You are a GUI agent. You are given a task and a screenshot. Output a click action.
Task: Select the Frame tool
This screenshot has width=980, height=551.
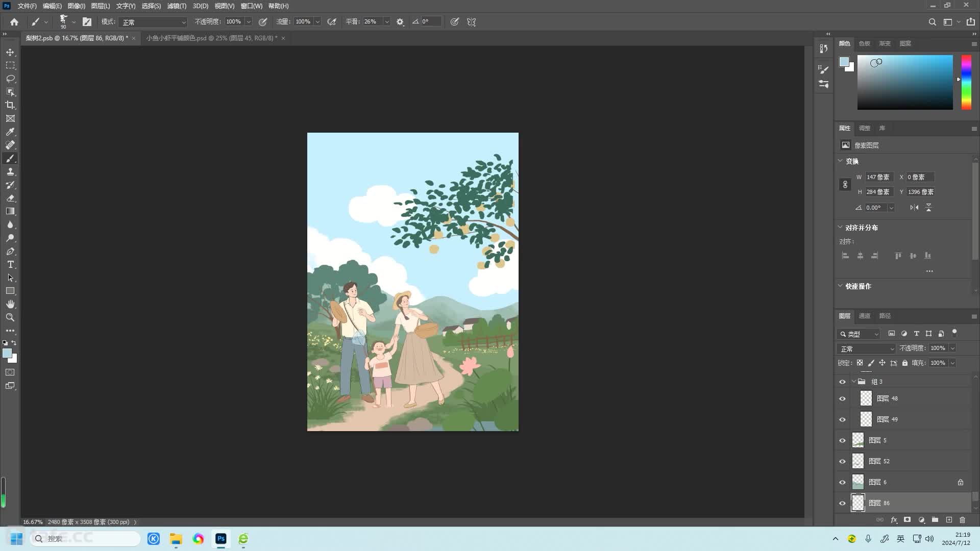[x=10, y=118]
